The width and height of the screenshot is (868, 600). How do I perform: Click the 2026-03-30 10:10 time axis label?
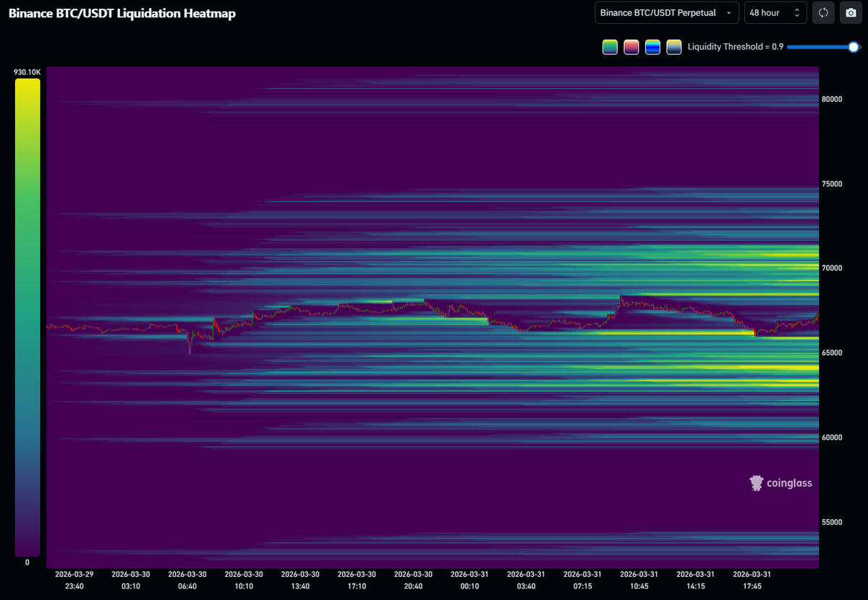pyautogui.click(x=244, y=580)
